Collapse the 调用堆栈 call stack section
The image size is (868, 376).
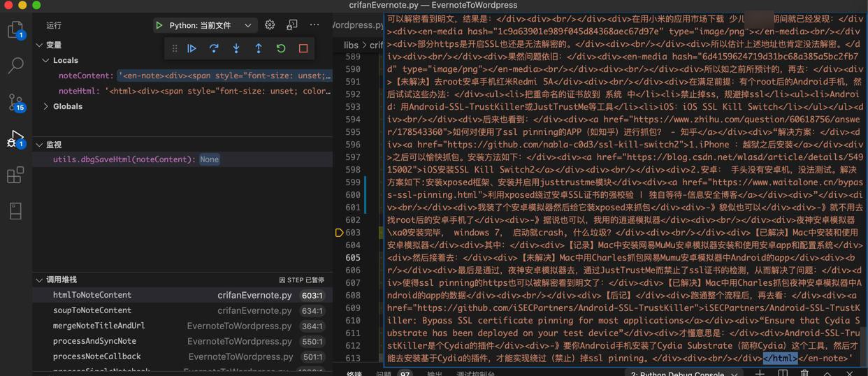[39, 280]
